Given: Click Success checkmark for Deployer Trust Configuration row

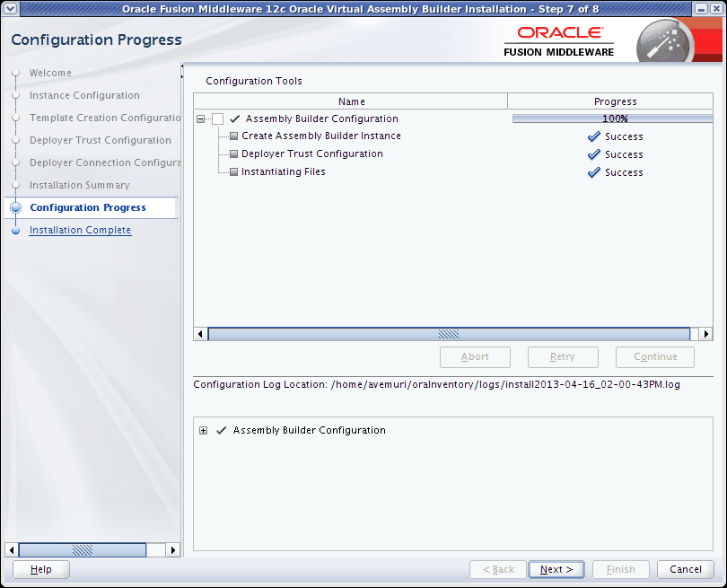Looking at the screenshot, I should click(594, 154).
